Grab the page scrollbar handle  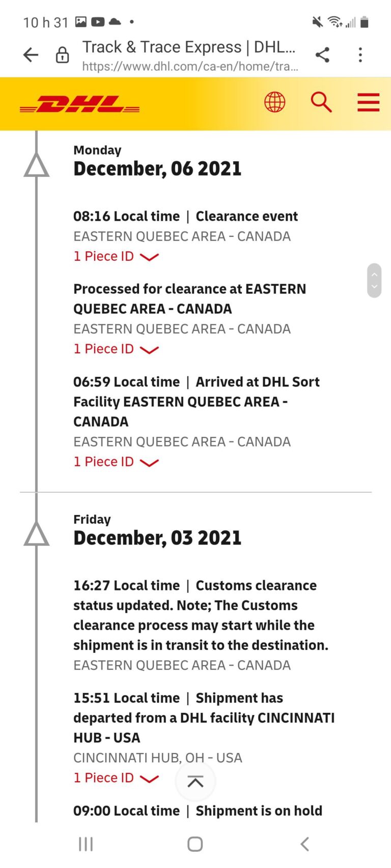coord(374,280)
